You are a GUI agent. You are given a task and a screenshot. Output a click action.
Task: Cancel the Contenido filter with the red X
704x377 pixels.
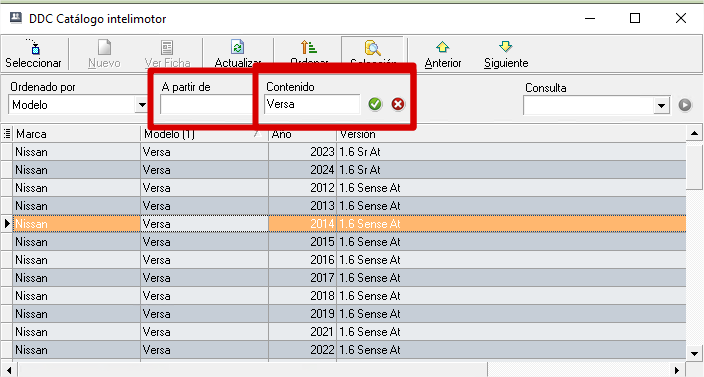[x=398, y=104]
